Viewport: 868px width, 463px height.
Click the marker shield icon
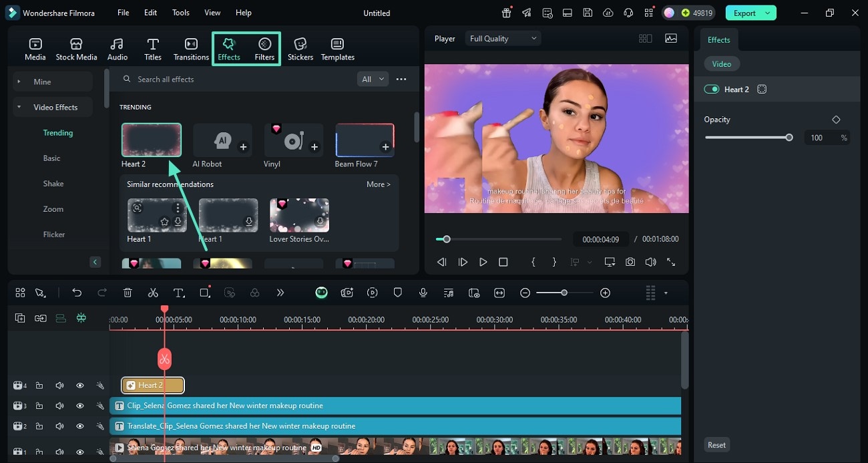tap(397, 293)
